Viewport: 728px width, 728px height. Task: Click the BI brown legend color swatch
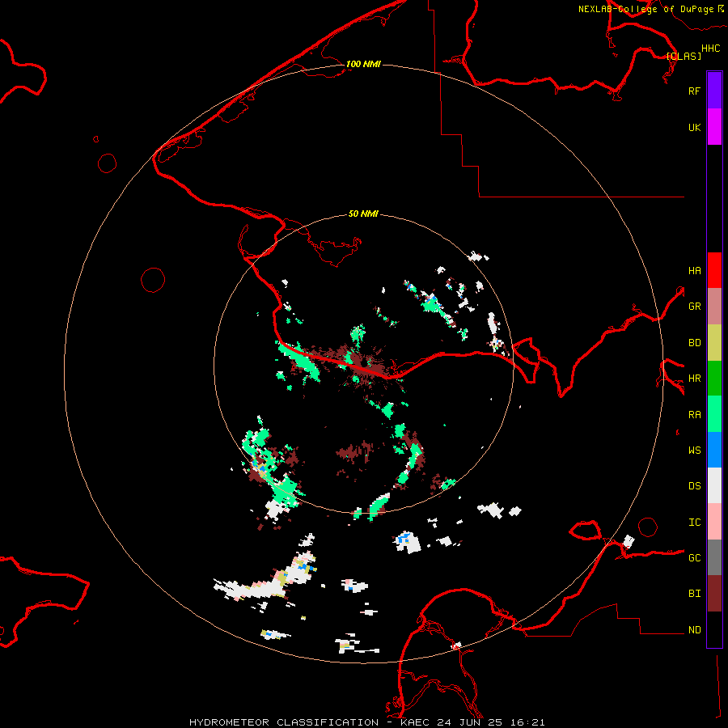[x=714, y=594]
